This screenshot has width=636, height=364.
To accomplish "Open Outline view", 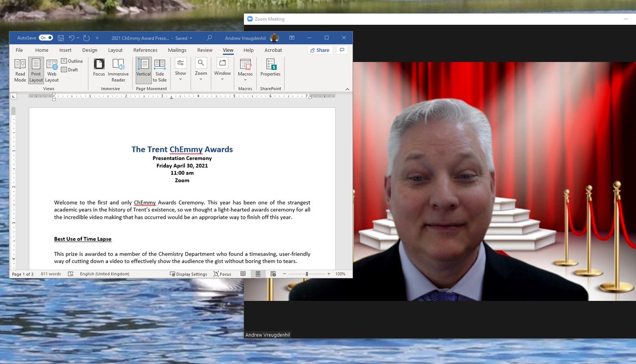I will [x=72, y=61].
